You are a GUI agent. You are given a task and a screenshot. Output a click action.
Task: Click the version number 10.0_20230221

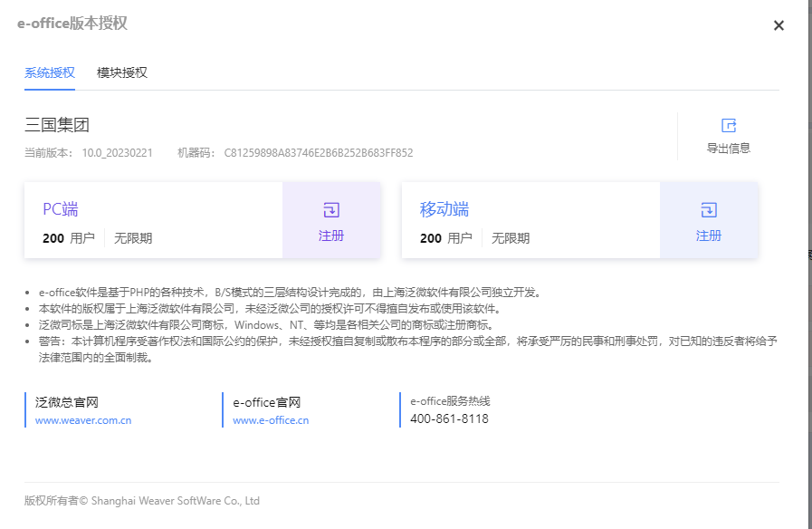pyautogui.click(x=118, y=153)
